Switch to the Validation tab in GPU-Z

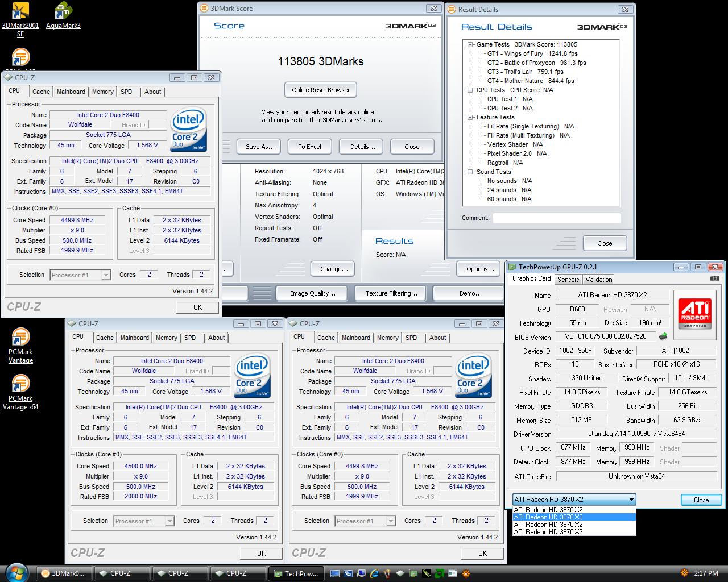599,279
